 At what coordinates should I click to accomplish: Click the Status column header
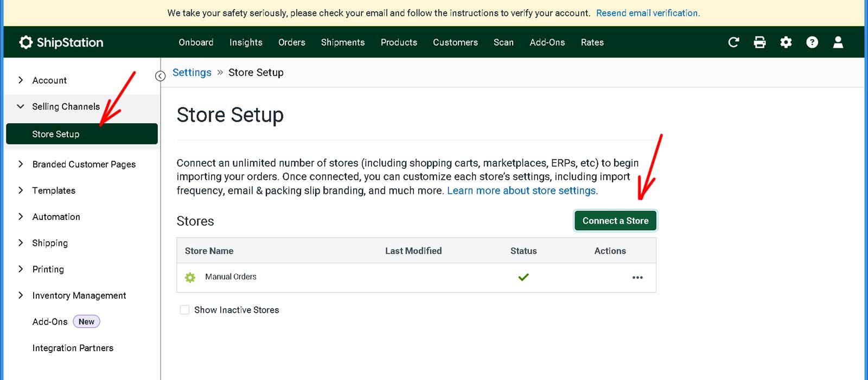click(x=524, y=251)
